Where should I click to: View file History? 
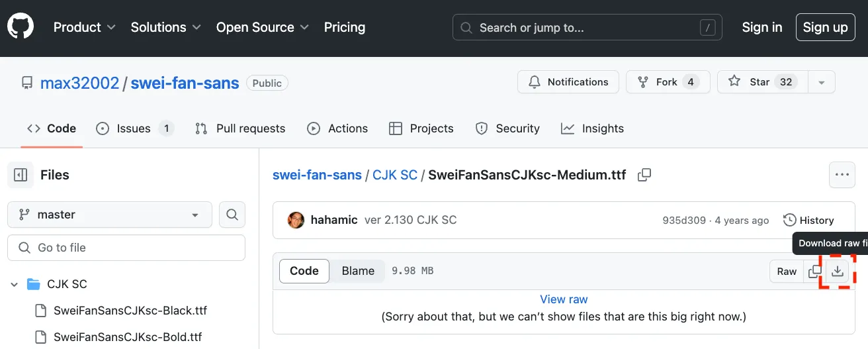coord(808,220)
